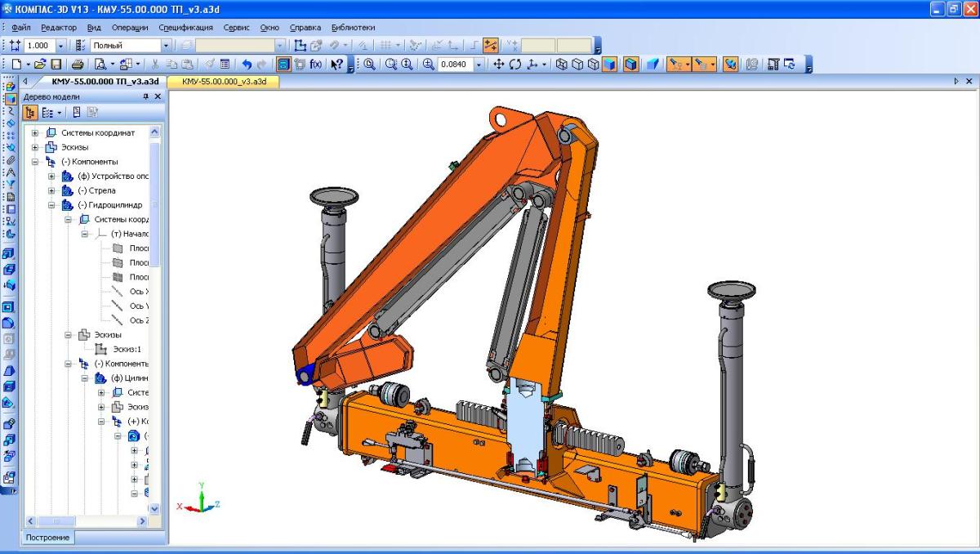Open the zoom scale 0.0840 dropdown

click(x=479, y=65)
